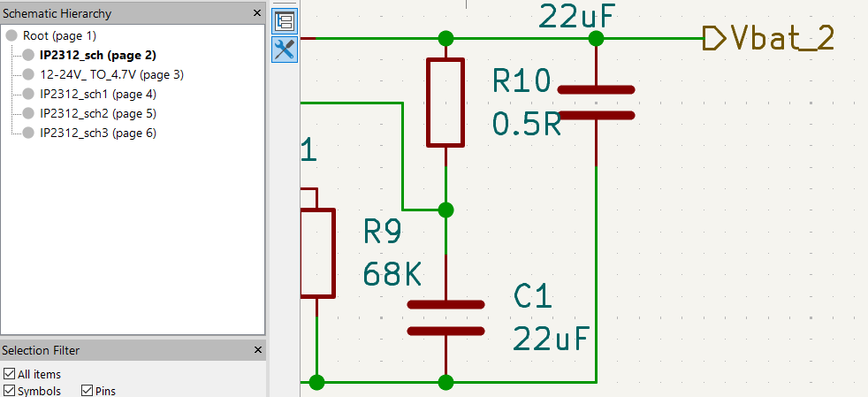Select the C1 capacitor symbol

click(x=445, y=318)
